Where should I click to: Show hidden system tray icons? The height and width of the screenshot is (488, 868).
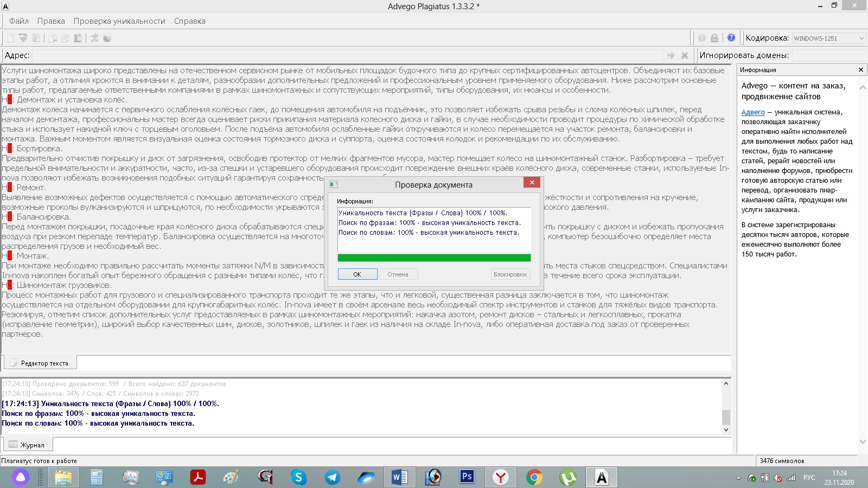pyautogui.click(x=738, y=478)
